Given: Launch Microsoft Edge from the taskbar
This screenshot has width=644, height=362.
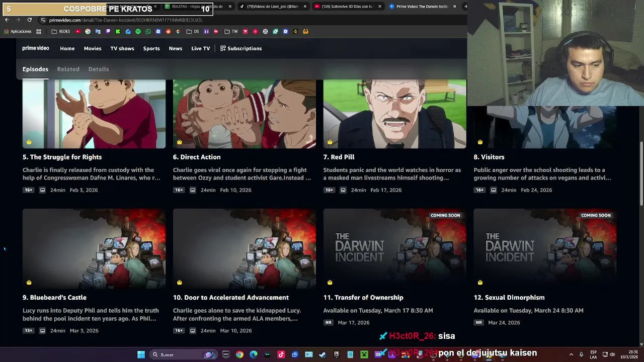Looking at the screenshot, I should click(253, 354).
